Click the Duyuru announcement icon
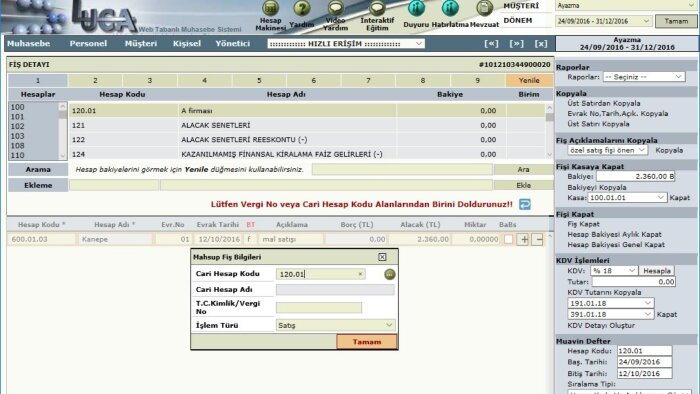This screenshot has width=700, height=394. coord(416,9)
